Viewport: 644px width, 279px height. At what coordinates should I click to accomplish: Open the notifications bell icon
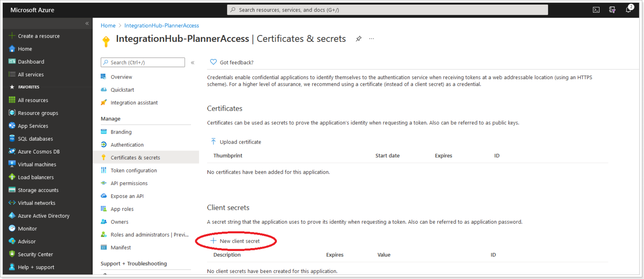click(x=629, y=9)
